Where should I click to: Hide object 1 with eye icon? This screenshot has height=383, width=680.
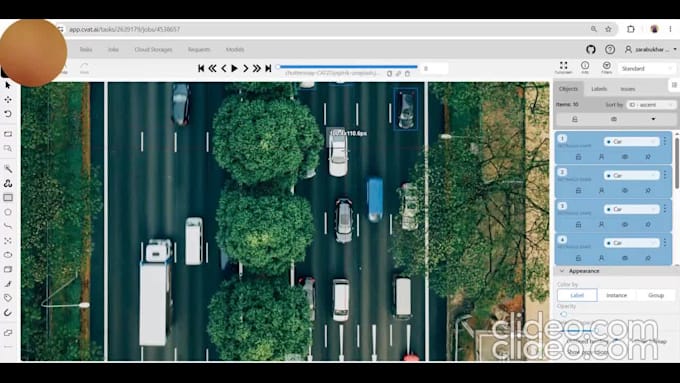[625, 157]
